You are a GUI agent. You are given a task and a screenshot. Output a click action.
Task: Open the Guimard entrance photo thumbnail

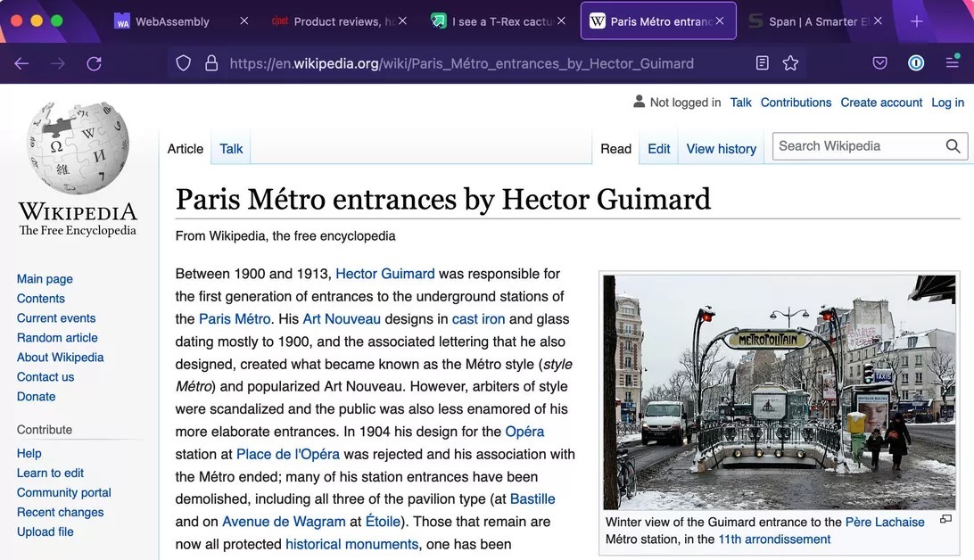click(x=779, y=392)
